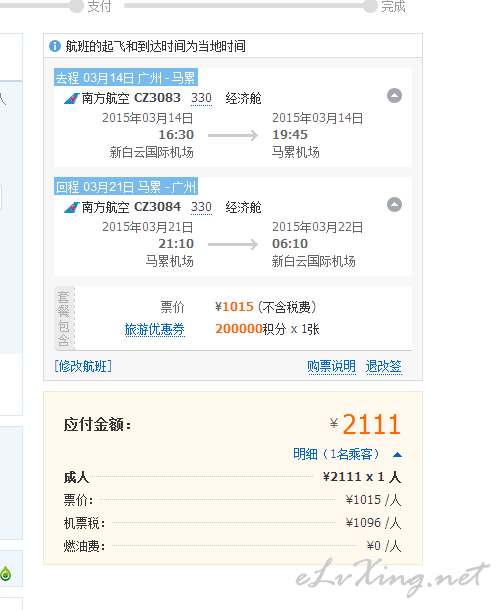The image size is (500, 610).
Task: Click China Southern logo on flight CZ3084
Action: coord(72,207)
